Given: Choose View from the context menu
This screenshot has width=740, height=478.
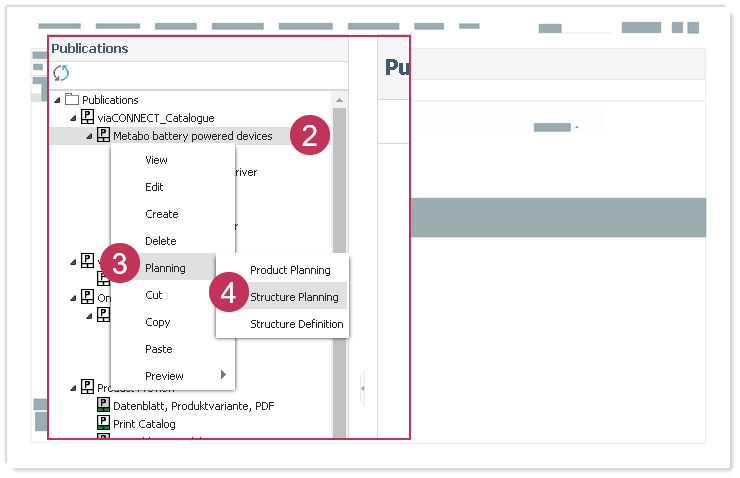Looking at the screenshot, I should [x=156, y=160].
